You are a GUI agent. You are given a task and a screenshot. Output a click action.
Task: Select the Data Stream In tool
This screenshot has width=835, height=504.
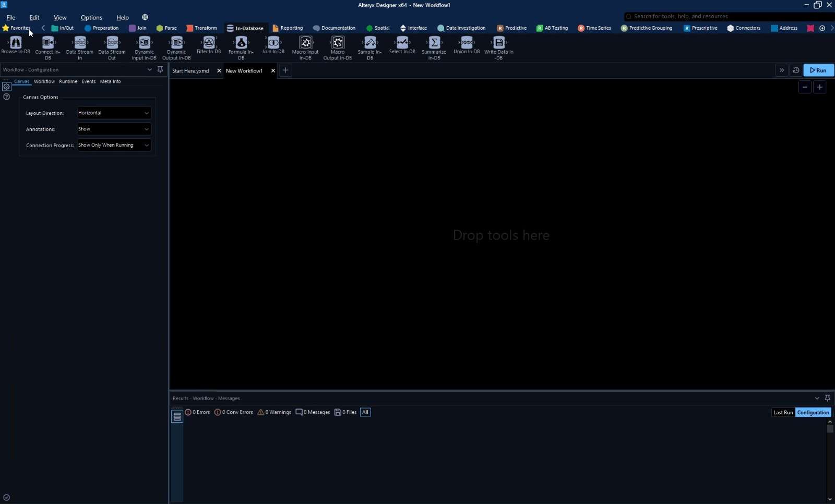tap(80, 48)
